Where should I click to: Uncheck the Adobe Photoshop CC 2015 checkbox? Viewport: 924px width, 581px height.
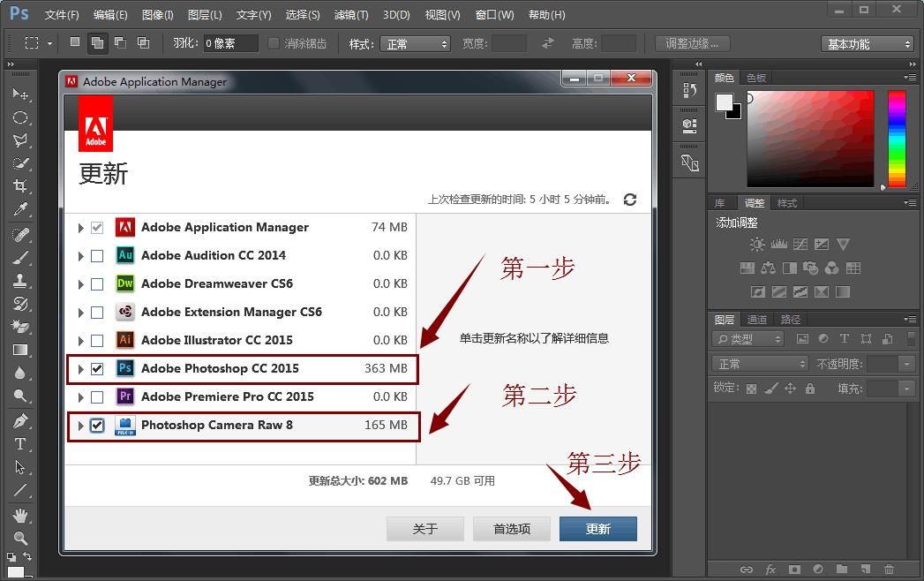point(97,369)
